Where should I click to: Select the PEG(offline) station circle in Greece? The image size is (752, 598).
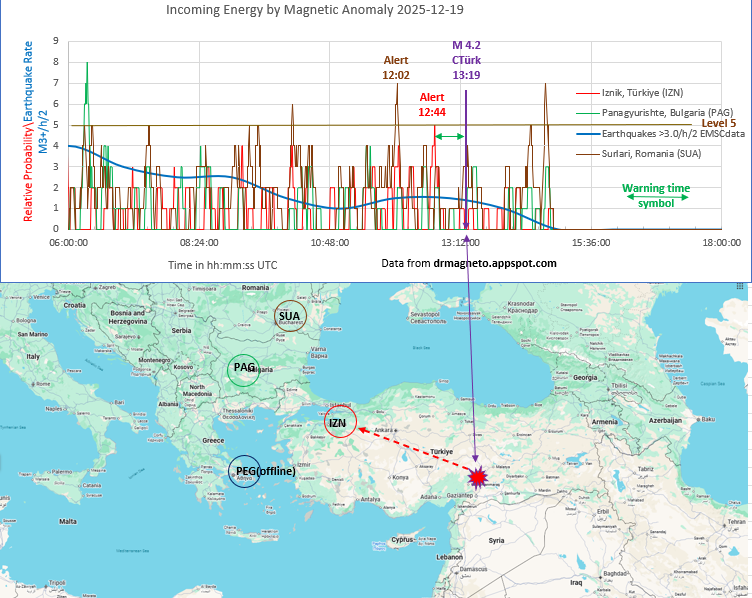tap(244, 471)
